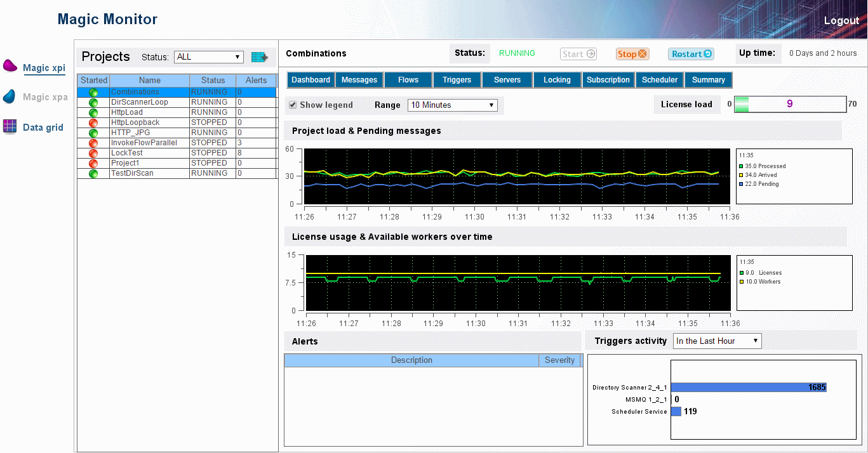Screen dimensions: 868x453
Task: Click the green status icon for DirScannerLoop
Action: click(93, 102)
